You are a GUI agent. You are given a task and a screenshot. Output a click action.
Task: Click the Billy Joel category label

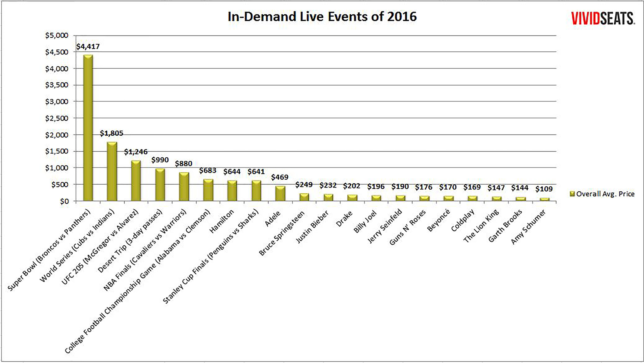[x=365, y=222]
